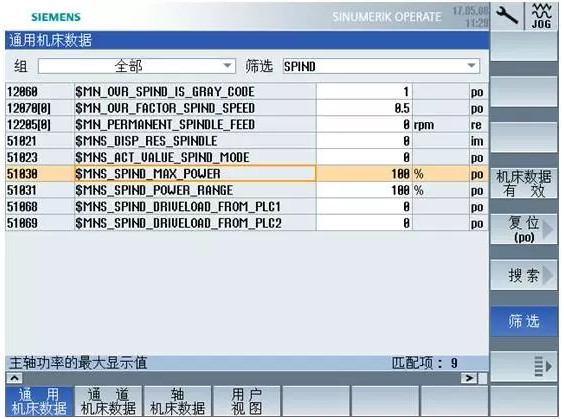This screenshot has height=419, width=564.
Task: Click the value field of $MN_OVR_SPIND_IS_GRAY_CODE
Action: 364,92
